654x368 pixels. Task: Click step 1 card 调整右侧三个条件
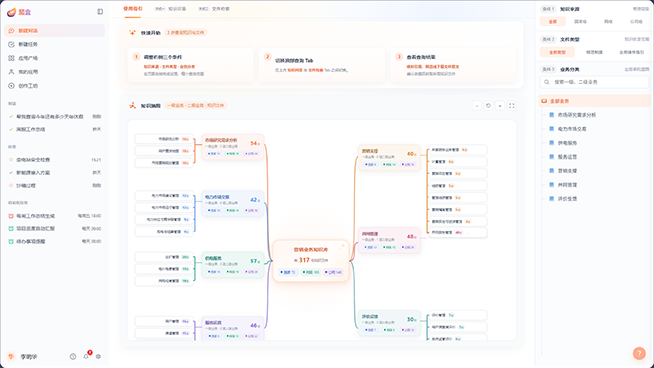point(190,65)
